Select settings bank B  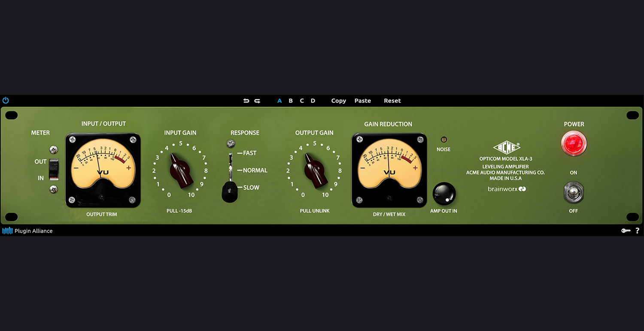[x=291, y=101]
